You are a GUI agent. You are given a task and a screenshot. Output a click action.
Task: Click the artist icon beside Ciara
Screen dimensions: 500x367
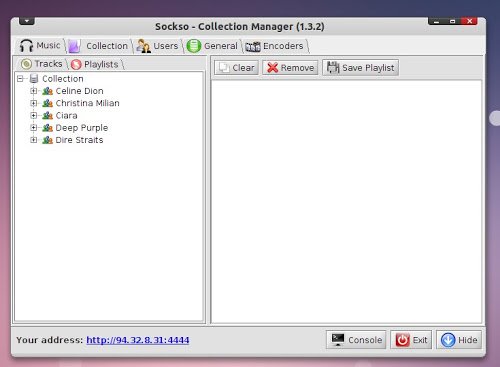[47, 116]
